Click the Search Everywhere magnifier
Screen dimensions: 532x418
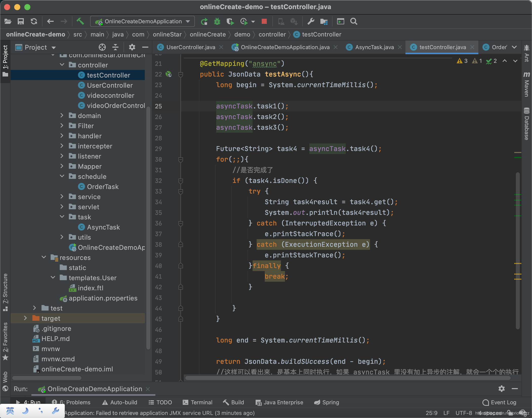(x=354, y=22)
